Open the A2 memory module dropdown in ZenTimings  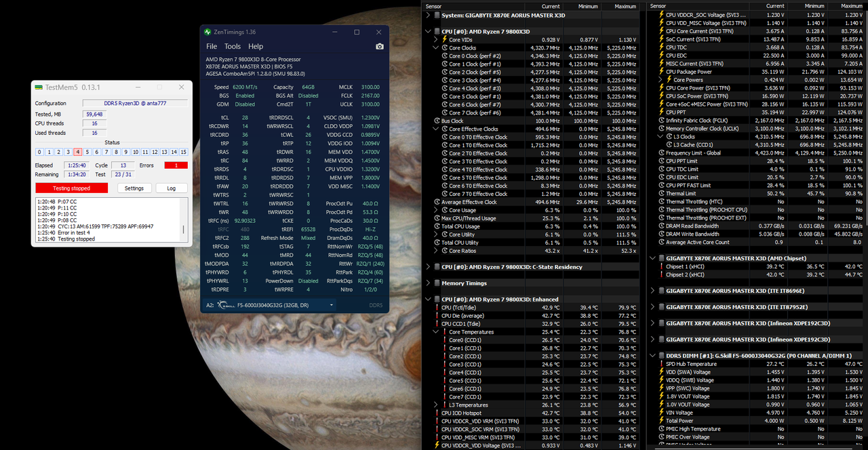pyautogui.click(x=269, y=305)
